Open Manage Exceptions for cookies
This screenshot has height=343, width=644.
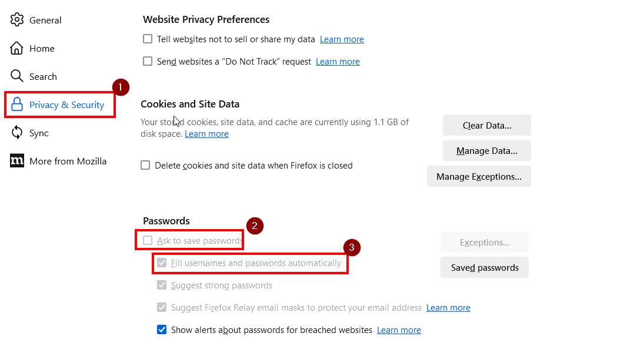[479, 176]
